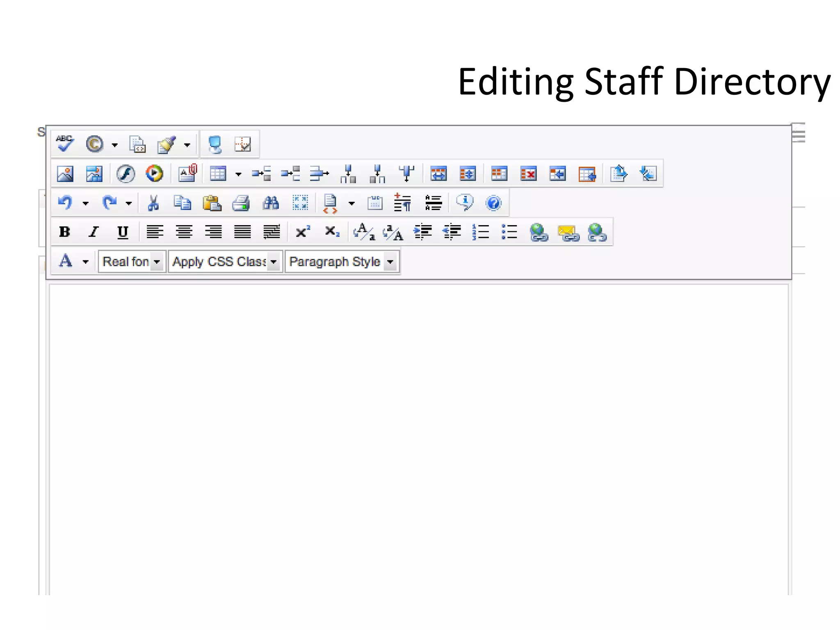Image resolution: width=840 pixels, height=630 pixels.
Task: Click the Outdent icon
Action: click(452, 232)
